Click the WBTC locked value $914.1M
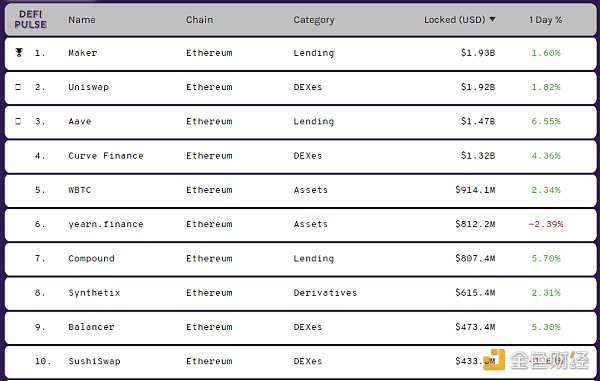 475,190
